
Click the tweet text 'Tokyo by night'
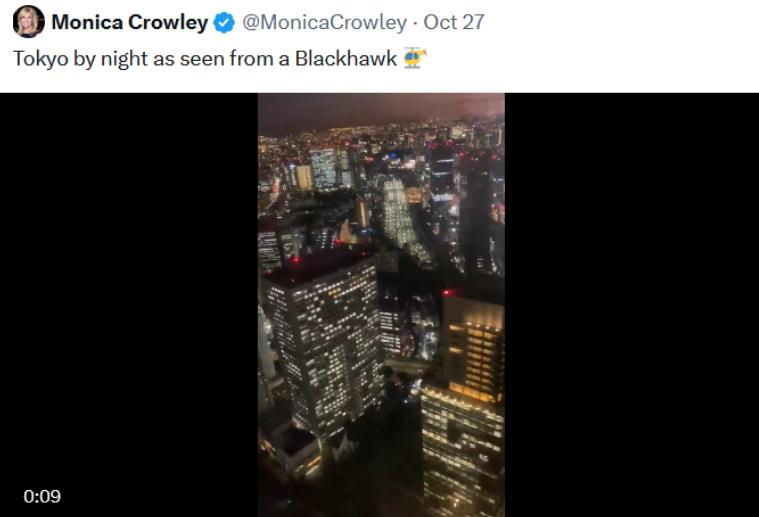pos(80,59)
